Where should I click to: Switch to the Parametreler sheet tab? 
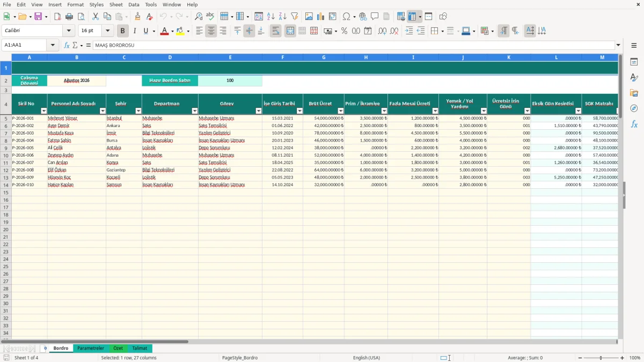click(x=91, y=348)
